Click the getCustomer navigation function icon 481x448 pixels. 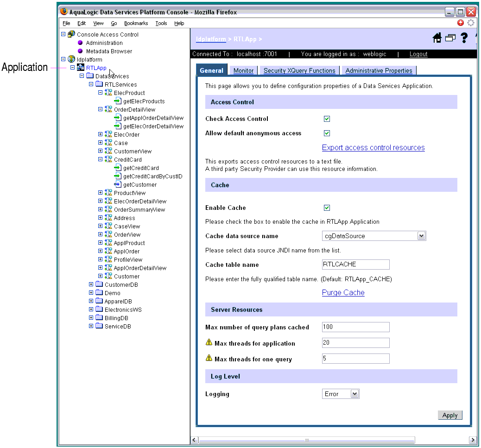click(118, 184)
